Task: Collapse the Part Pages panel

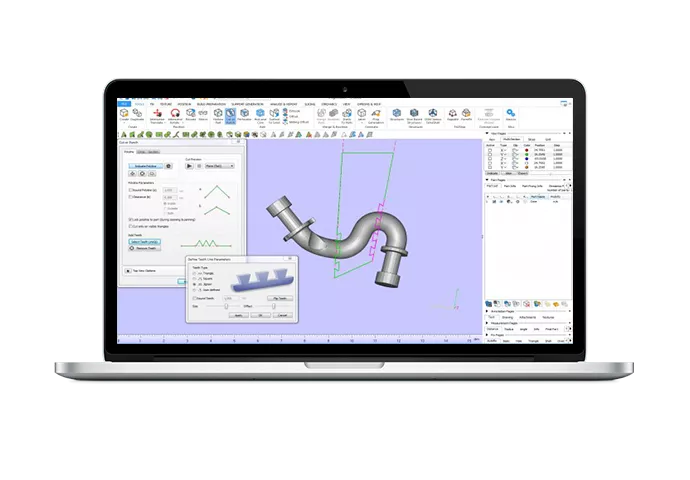Action: tap(487, 180)
